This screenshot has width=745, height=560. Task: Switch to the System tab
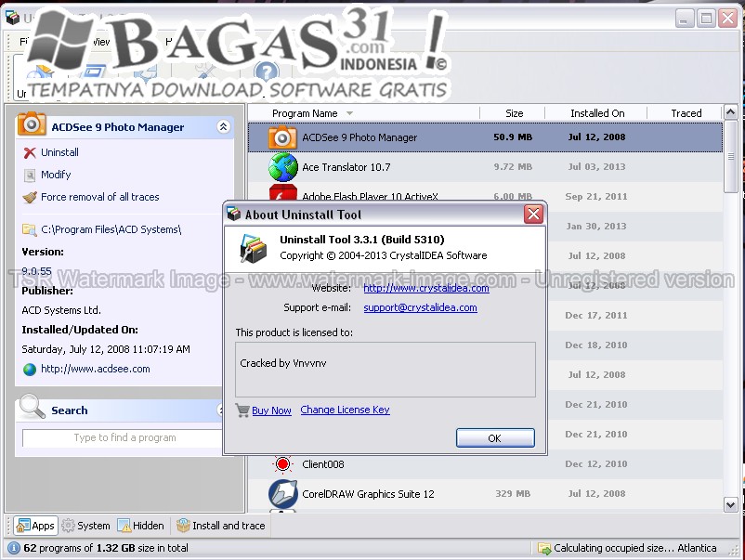86,526
